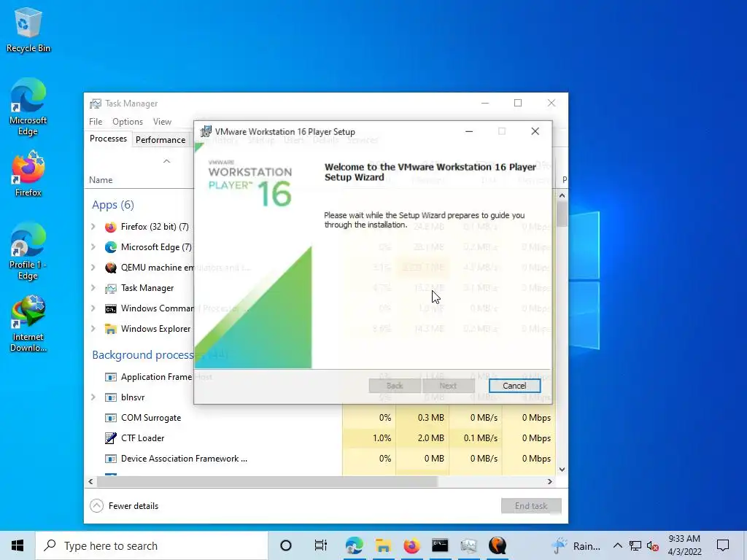747x560 pixels.
Task: Click the CTF Loader process icon
Action: click(111, 438)
